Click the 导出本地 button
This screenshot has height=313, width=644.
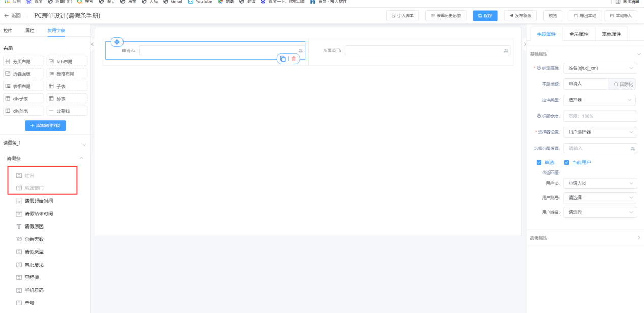[x=585, y=16]
